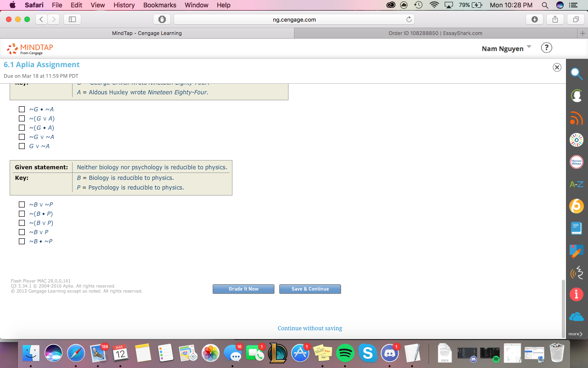Open the Nam Nguyen account dropdown

[x=506, y=48]
